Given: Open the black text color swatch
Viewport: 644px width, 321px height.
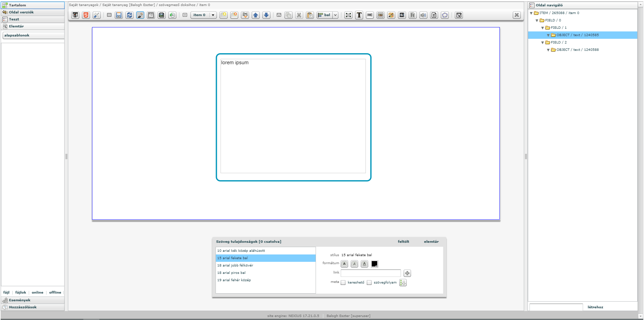Looking at the screenshot, I should 375,264.
